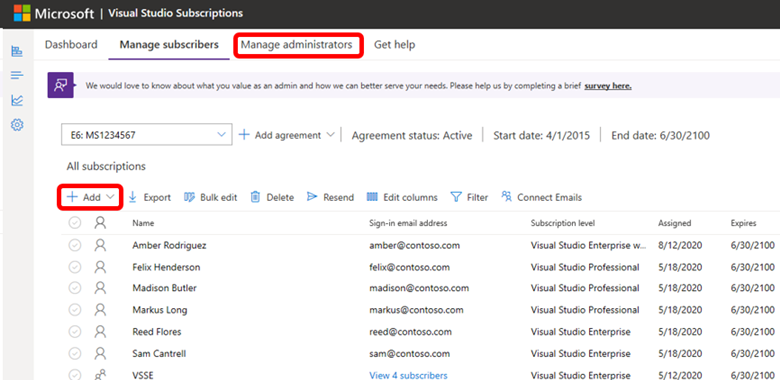
Task: Click the person icon beside Sam Cantrell
Action: 100,354
